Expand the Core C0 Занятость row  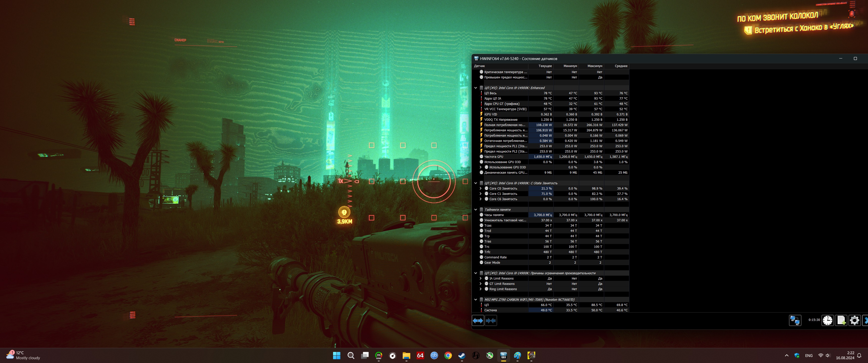pos(480,189)
